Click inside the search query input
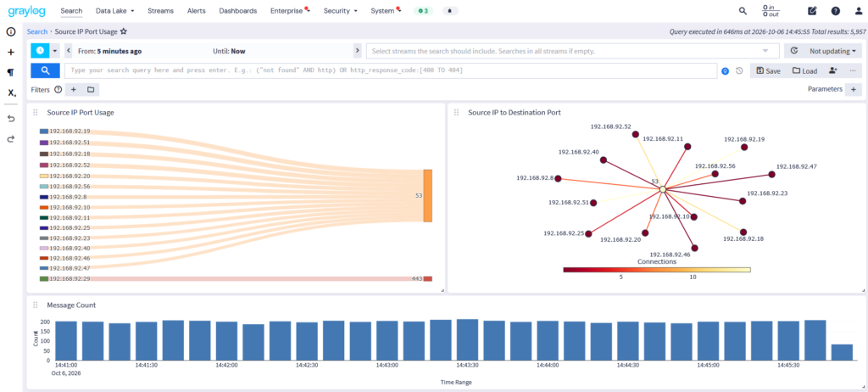The width and height of the screenshot is (868, 392). tap(391, 70)
